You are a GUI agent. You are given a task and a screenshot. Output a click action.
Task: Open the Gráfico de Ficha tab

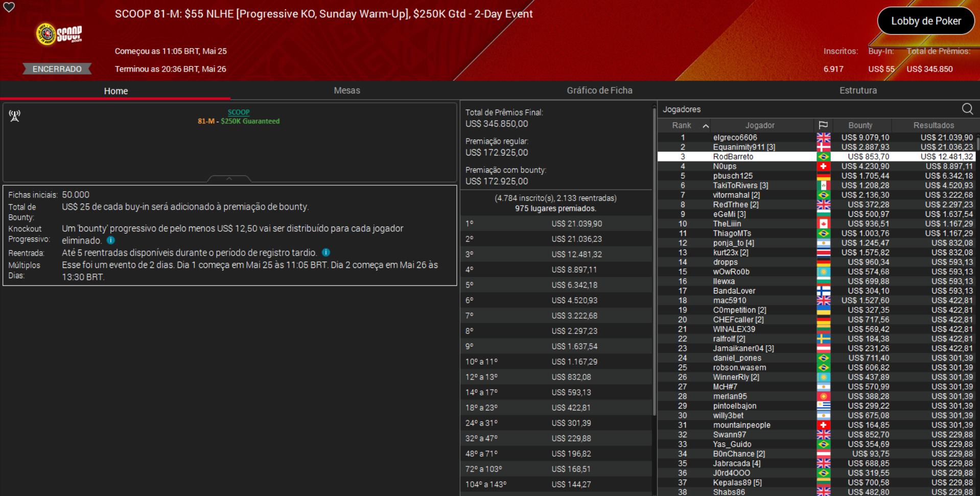[x=599, y=91]
